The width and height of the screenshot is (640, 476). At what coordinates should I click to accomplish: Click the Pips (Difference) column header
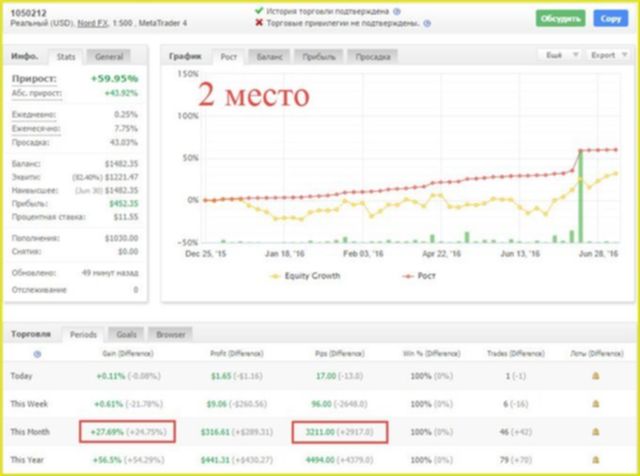click(x=340, y=354)
